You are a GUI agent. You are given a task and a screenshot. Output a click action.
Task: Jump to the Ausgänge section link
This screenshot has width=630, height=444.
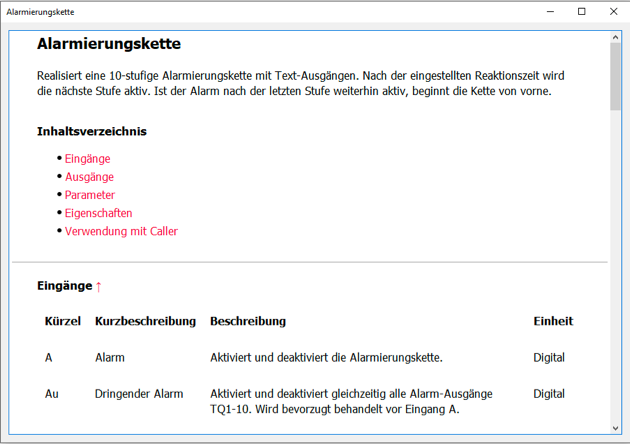(x=89, y=177)
